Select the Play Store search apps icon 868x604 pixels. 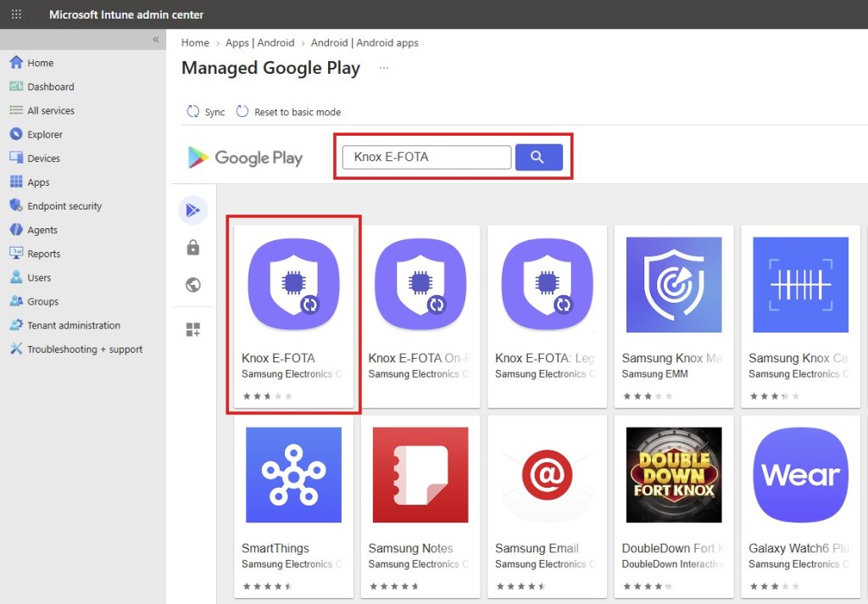192,210
